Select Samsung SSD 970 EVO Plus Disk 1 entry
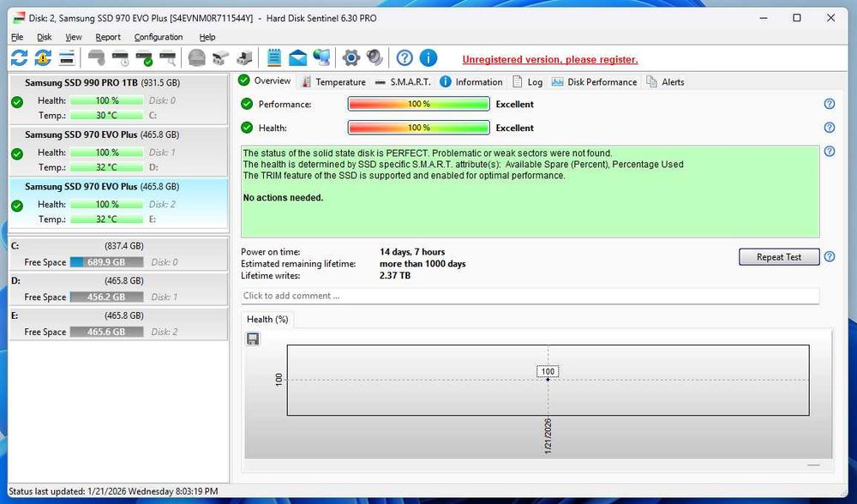This screenshot has width=857, height=504. coord(118,151)
